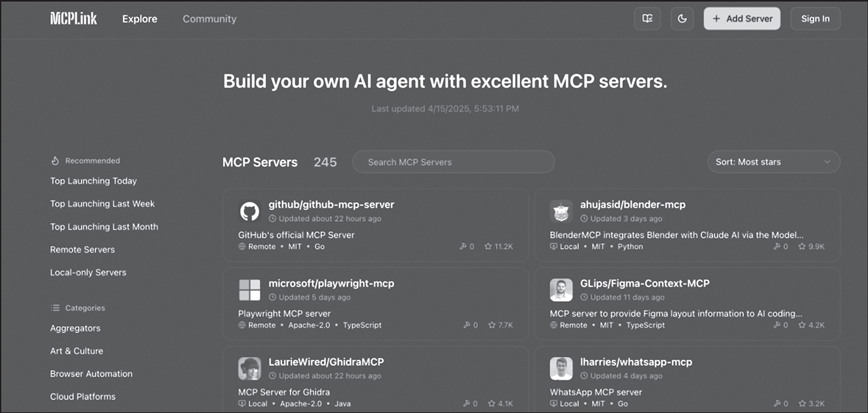The width and height of the screenshot is (868, 413).
Task: Click the LaurieWired GhidraMCP avatar
Action: (249, 369)
